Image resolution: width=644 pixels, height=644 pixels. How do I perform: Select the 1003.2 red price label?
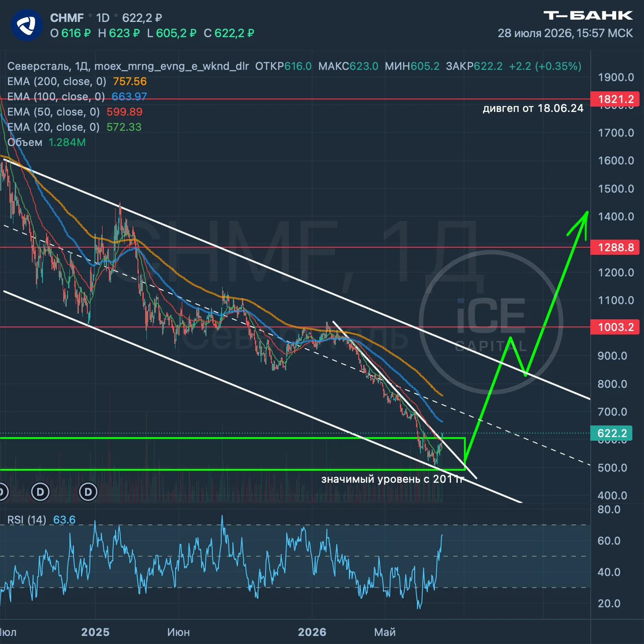pos(615,327)
